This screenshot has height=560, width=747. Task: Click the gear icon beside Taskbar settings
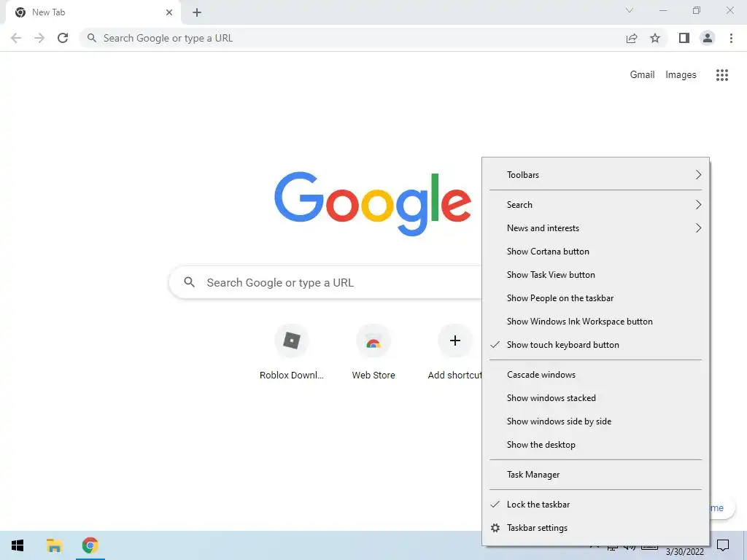(495, 528)
